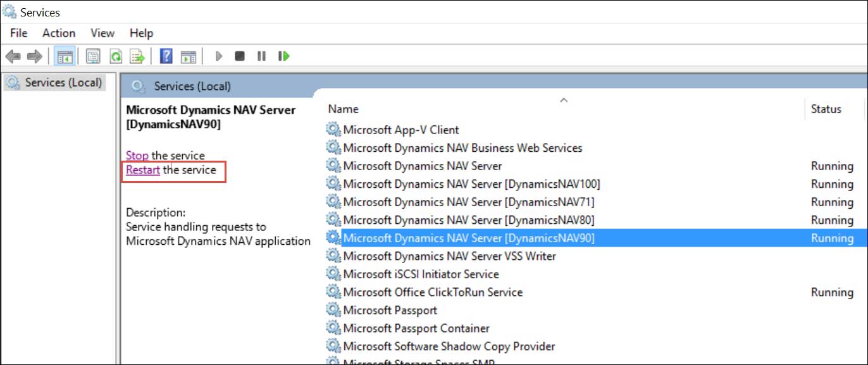Open Help using the question mark icon

coord(166,56)
